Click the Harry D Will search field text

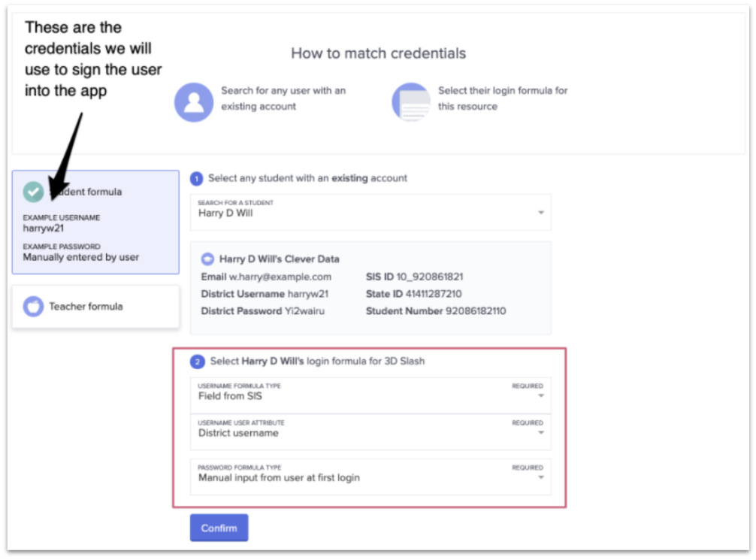click(x=225, y=213)
